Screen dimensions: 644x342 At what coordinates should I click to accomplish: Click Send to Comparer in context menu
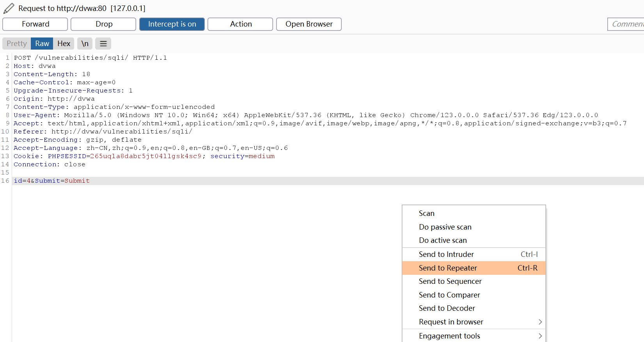449,295
